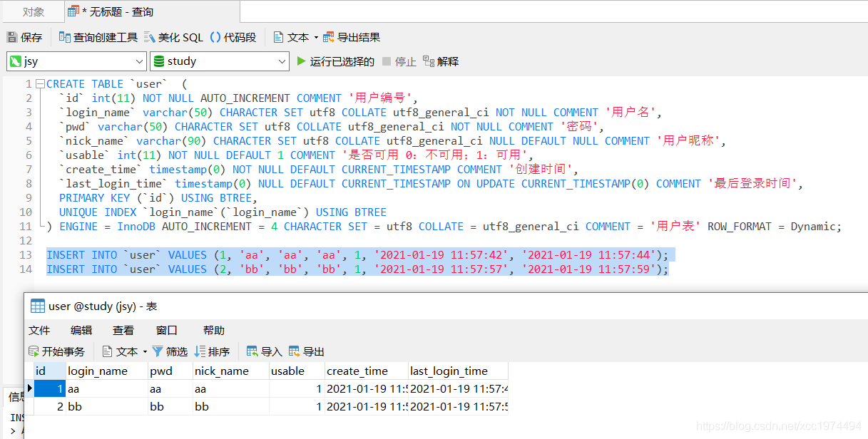Click the nick_name column header
The image size is (868, 439).
(x=230, y=371)
